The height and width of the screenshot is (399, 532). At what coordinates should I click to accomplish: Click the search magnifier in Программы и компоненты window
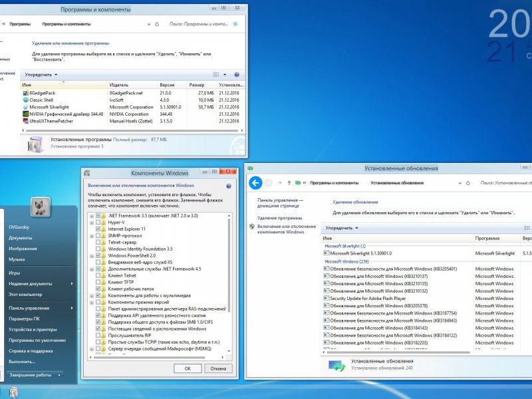coord(235,24)
